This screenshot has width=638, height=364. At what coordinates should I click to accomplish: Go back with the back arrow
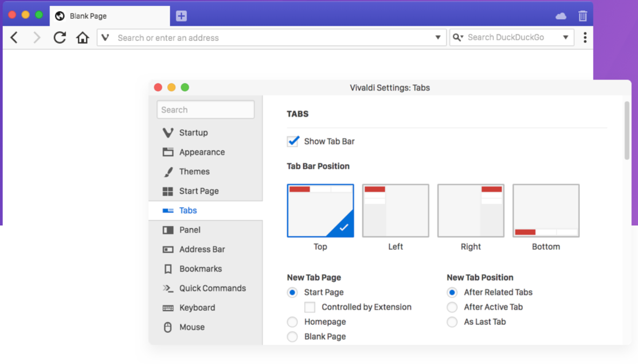click(x=14, y=38)
